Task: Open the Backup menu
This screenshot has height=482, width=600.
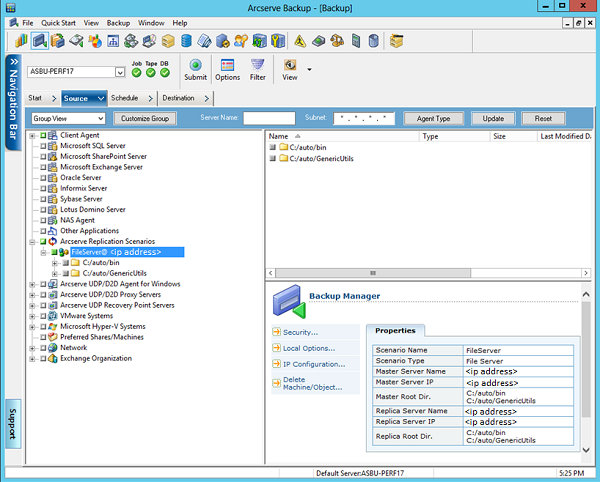Action: [118, 23]
